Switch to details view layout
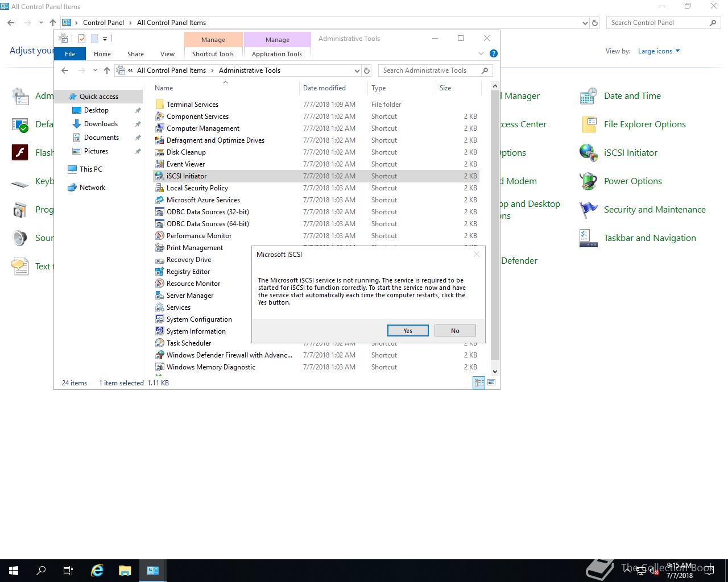Screen dimensions: 728x582 tap(479, 383)
